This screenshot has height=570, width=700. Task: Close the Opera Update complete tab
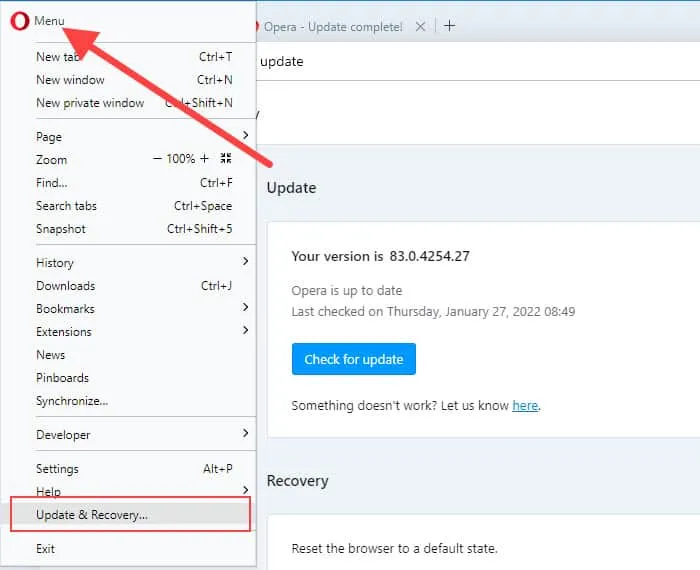(420, 26)
